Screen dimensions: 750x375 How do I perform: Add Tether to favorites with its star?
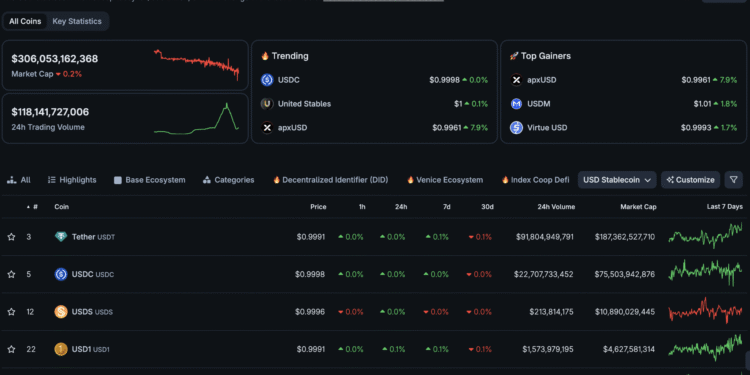(x=11, y=237)
